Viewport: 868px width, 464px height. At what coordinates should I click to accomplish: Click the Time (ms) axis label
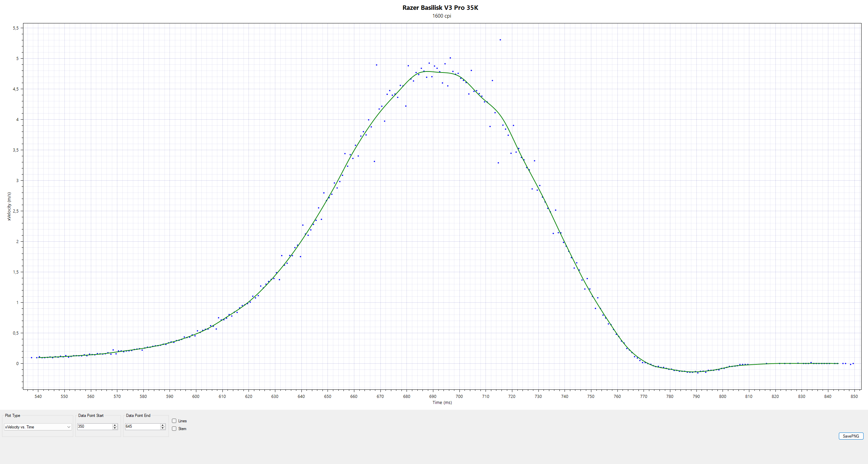click(442, 403)
